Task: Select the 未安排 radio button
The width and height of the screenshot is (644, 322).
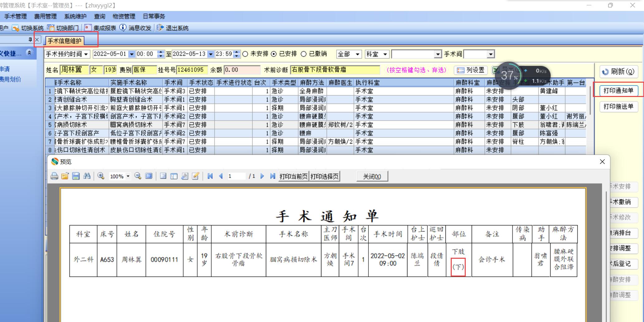Action: click(245, 54)
